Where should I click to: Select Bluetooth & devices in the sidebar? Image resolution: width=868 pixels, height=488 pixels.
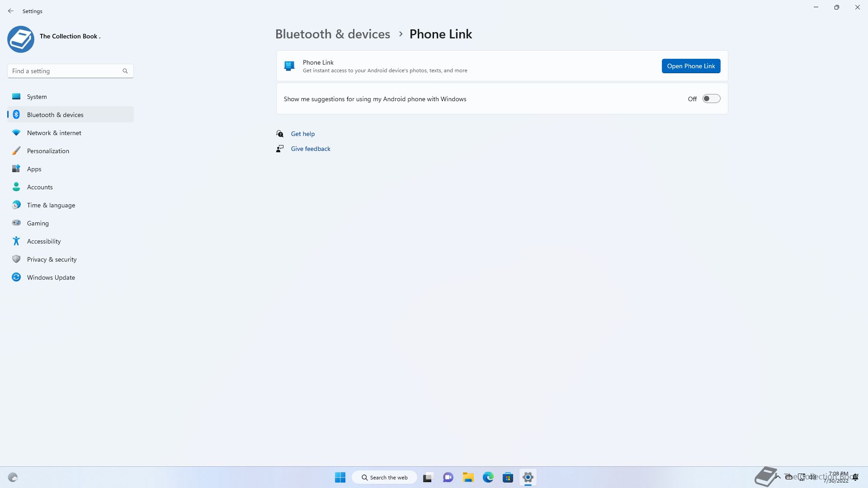coord(71,115)
